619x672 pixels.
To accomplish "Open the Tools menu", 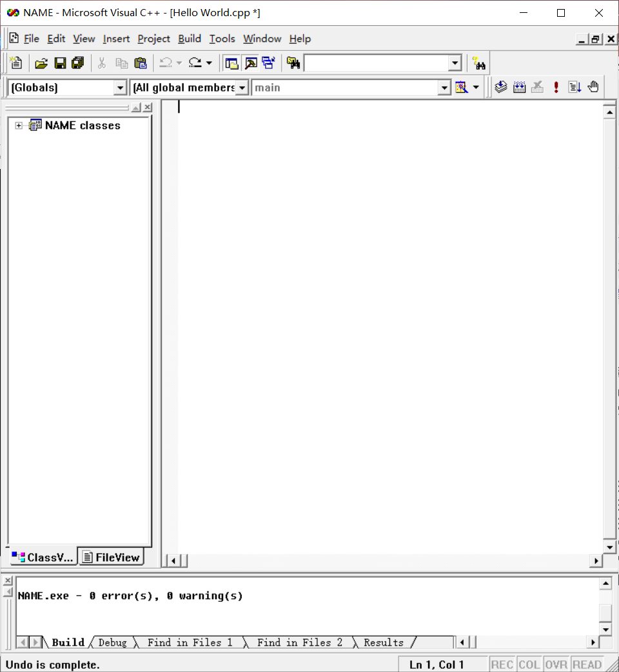I will (222, 39).
